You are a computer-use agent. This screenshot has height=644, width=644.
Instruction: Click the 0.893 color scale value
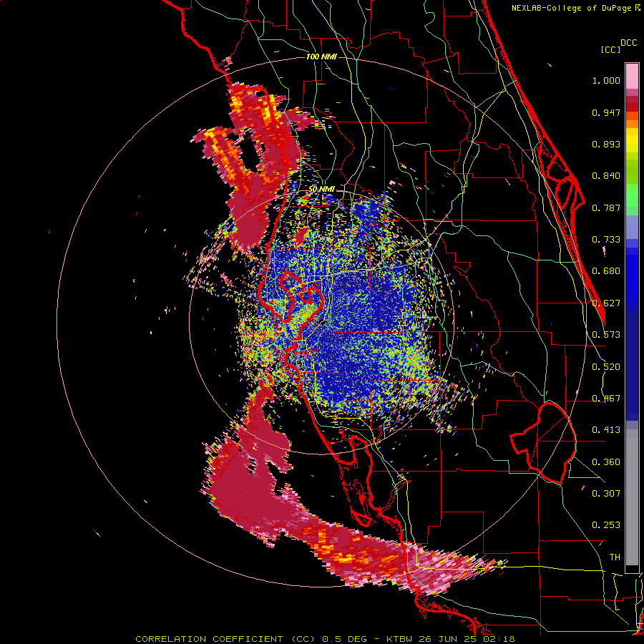(606, 144)
